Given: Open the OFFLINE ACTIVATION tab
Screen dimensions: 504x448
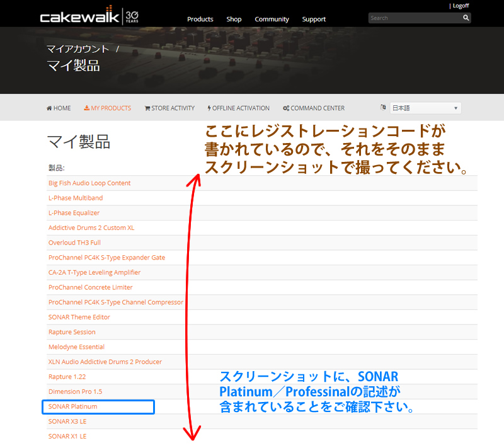Looking at the screenshot, I should (x=239, y=108).
